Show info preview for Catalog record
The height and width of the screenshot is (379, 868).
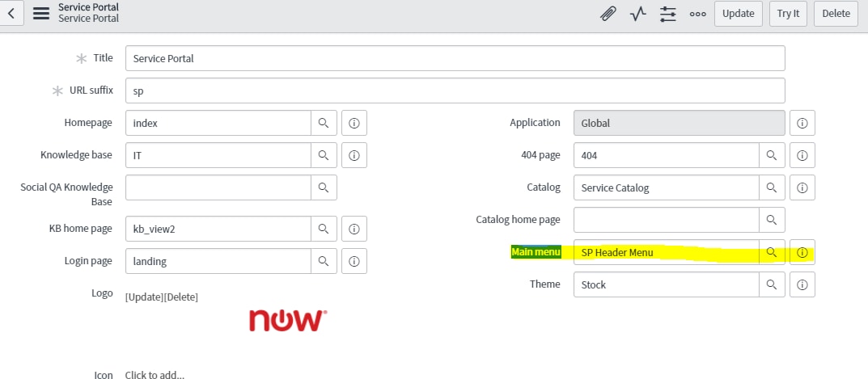(x=802, y=187)
